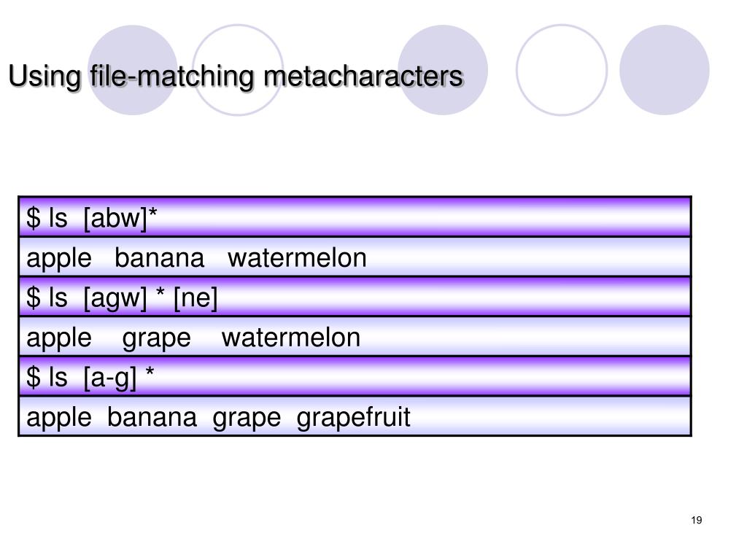Select the '$ ls [abw]*' command row
This screenshot has width=747, height=560.
(355, 217)
